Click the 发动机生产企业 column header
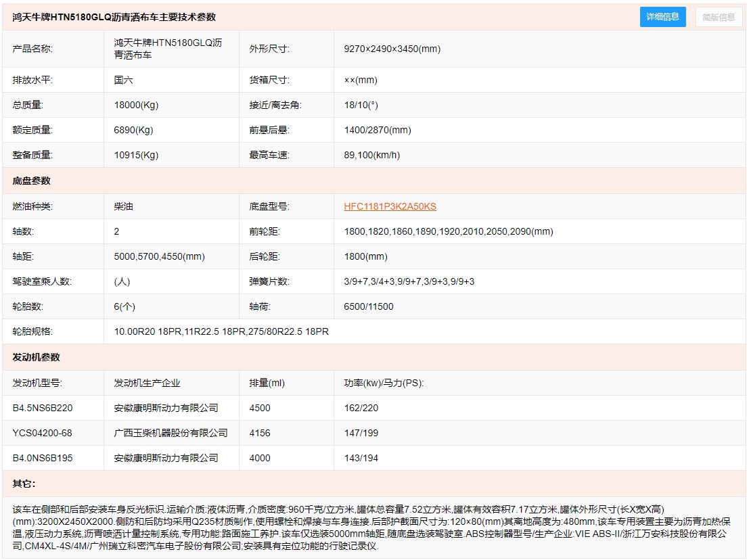This screenshot has height=560, width=749. coord(147,383)
